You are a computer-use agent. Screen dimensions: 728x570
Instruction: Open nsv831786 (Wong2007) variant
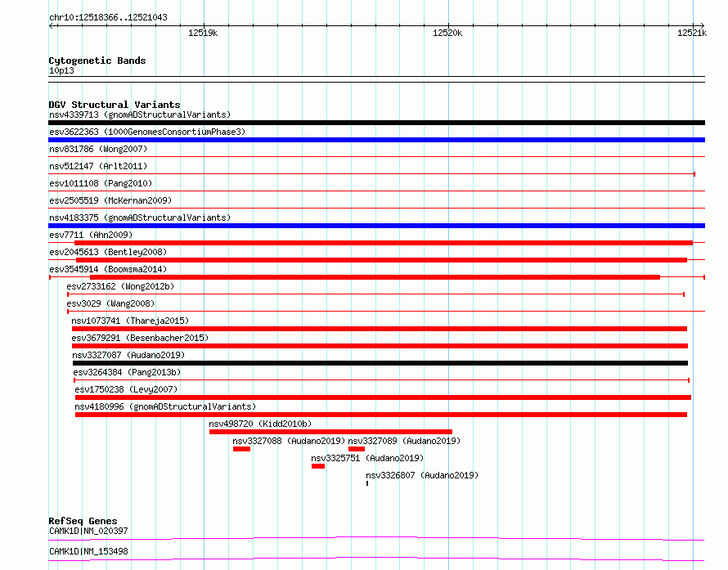click(98, 149)
